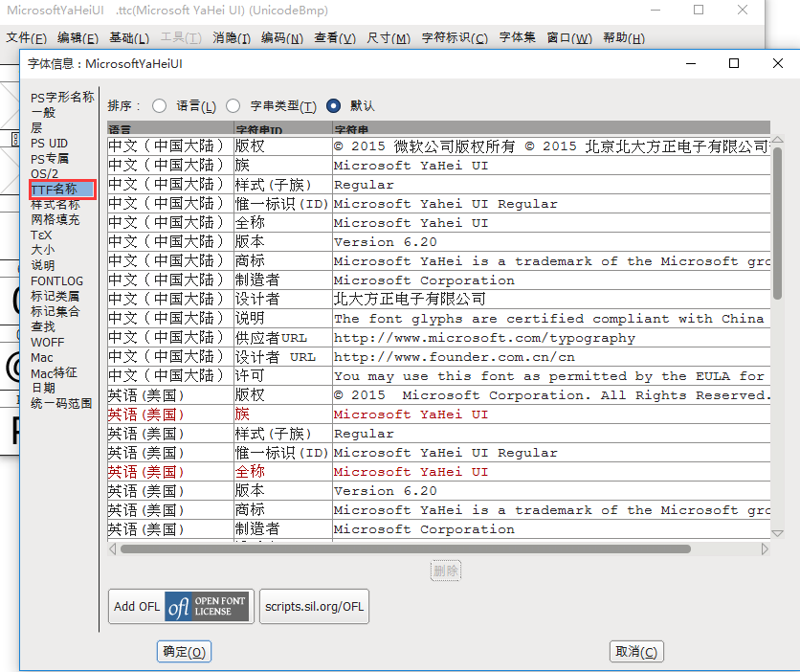Screen dimensions: 800x672
Task: Click the disabled 删除 button
Action: click(x=446, y=571)
